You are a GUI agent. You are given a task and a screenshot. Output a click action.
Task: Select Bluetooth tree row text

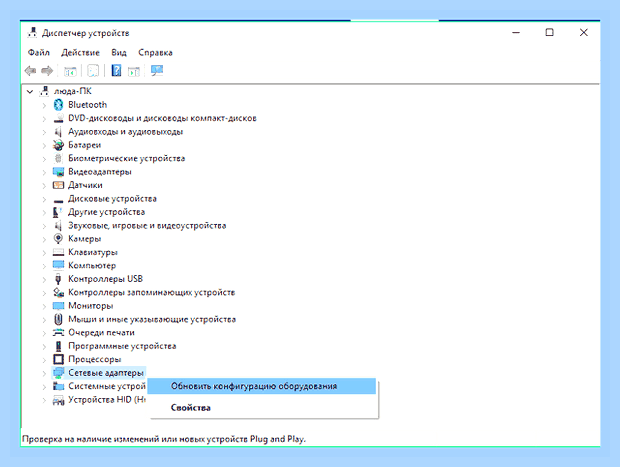[x=87, y=105]
